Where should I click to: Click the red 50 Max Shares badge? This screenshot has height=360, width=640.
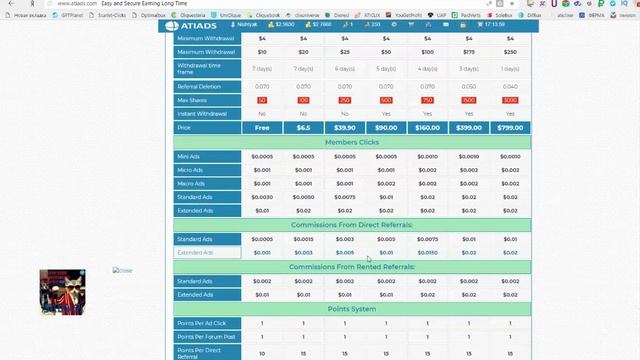point(262,100)
